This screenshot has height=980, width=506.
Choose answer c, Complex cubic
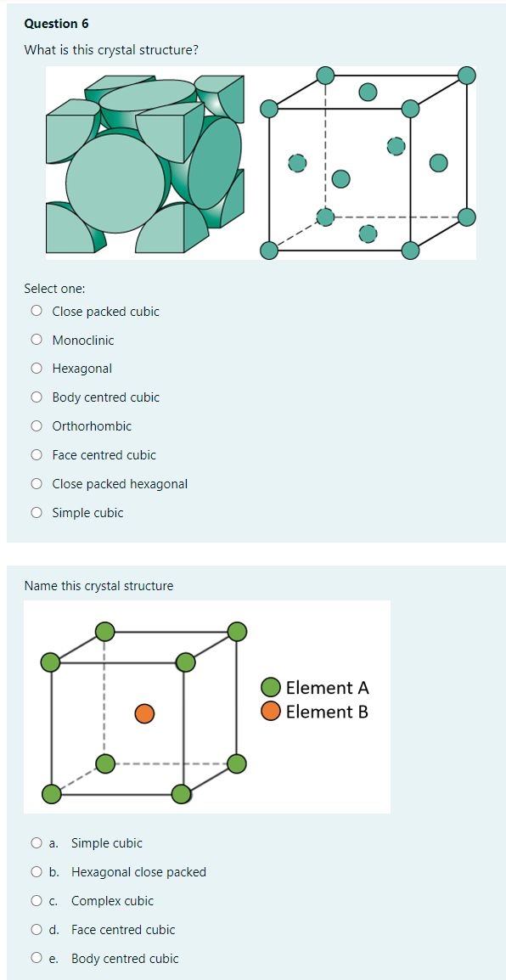[37, 900]
